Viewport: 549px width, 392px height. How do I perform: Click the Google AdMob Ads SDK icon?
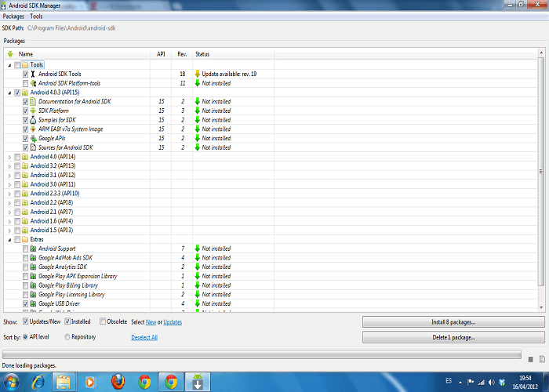point(33,258)
